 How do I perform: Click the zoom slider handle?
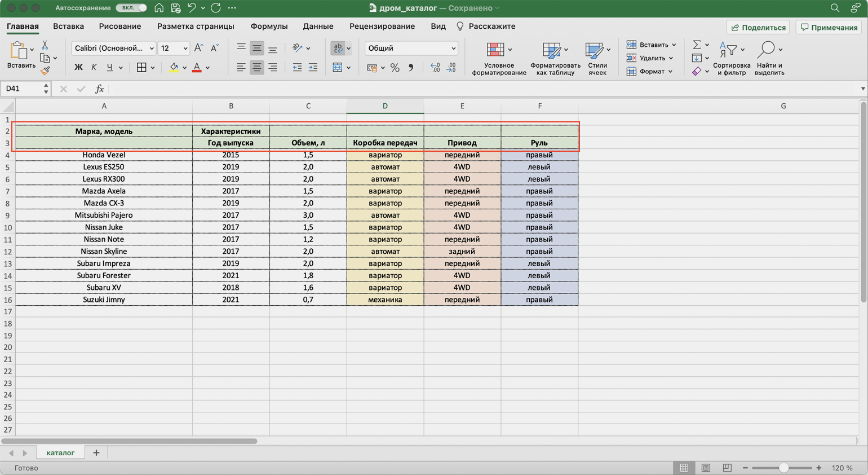[x=783, y=468]
